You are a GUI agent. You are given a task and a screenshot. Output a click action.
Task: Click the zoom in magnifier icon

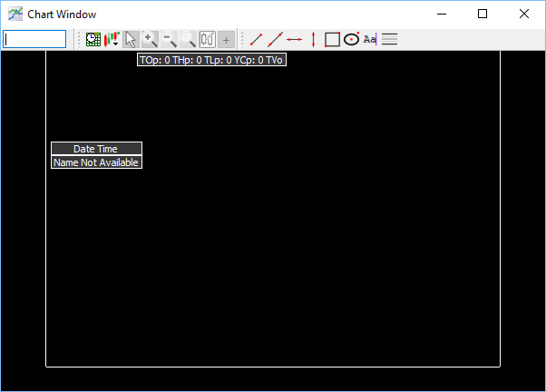tap(150, 39)
